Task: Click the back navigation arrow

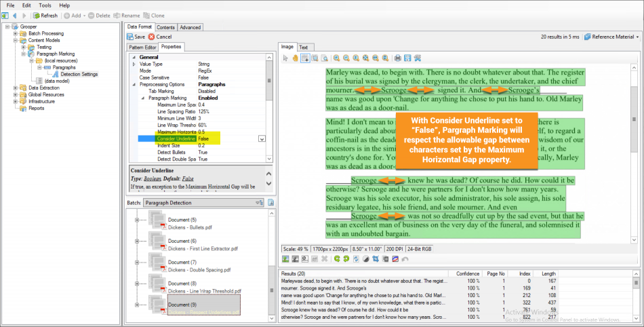Action: pos(16,15)
